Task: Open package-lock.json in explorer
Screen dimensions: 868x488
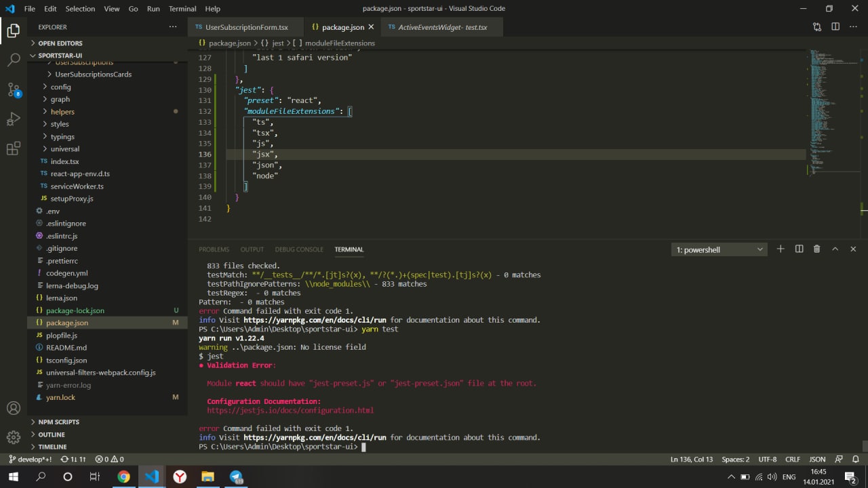Action: (107, 310)
